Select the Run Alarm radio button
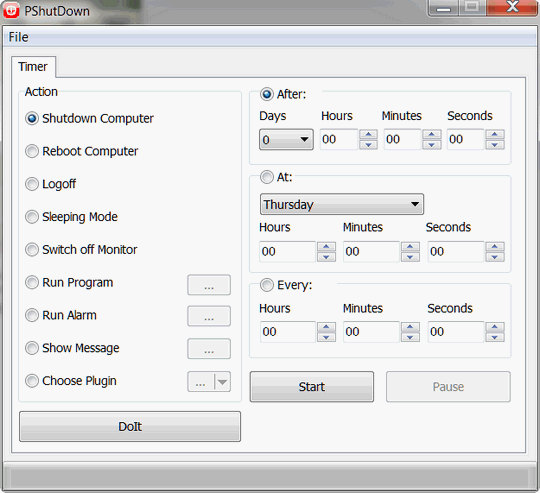Screen dimensions: 540x493 click(32, 315)
